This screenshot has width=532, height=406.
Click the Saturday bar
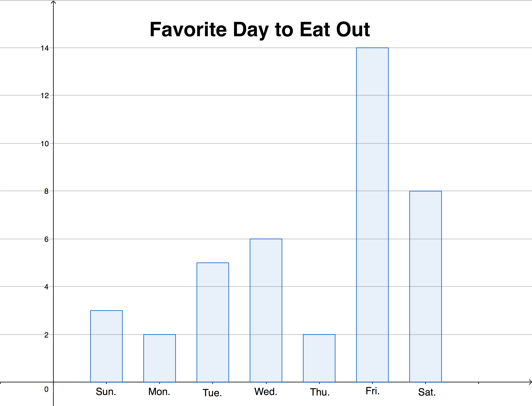coord(425,287)
